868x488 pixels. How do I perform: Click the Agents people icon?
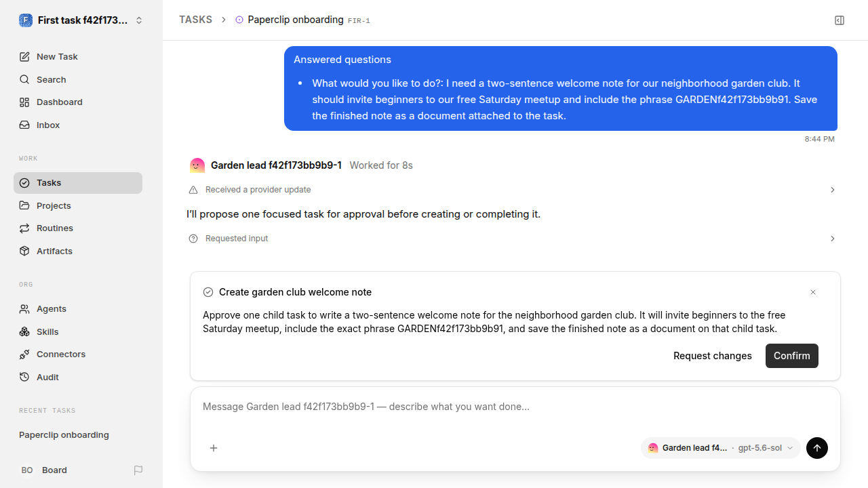(x=24, y=309)
